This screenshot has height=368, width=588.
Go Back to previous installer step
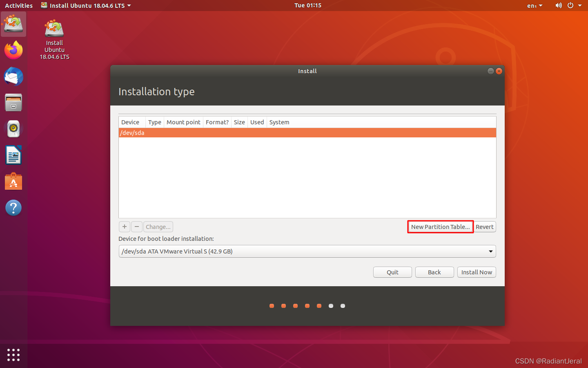coord(434,272)
